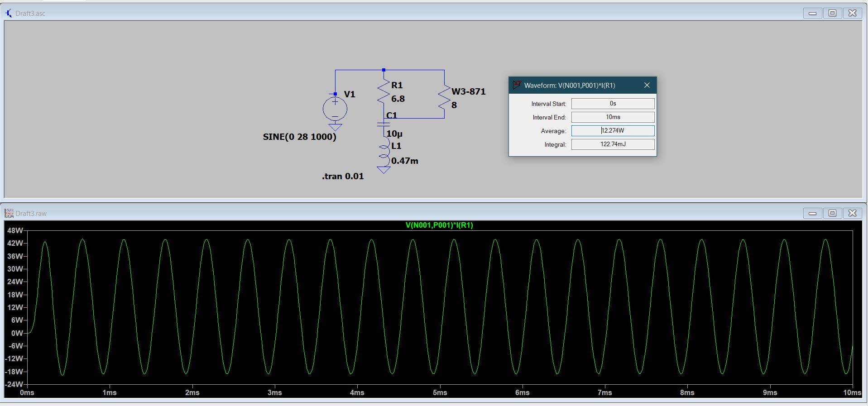The height and width of the screenshot is (406, 868).
Task: Maximize the Draft3.raw waveform window
Action: click(832, 213)
